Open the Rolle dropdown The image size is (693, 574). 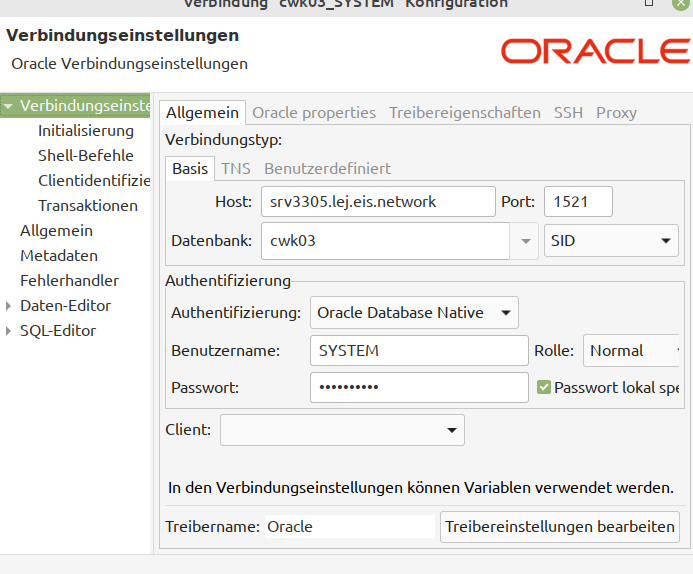[x=632, y=351]
